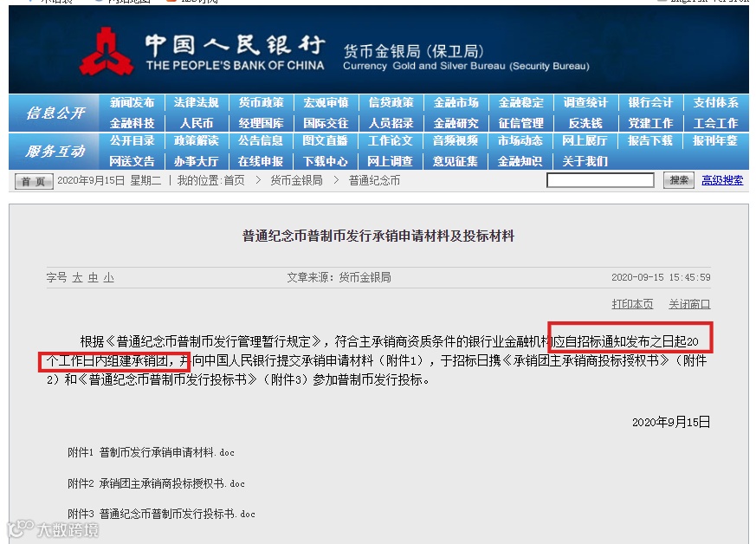Set font size to 大

77,278
